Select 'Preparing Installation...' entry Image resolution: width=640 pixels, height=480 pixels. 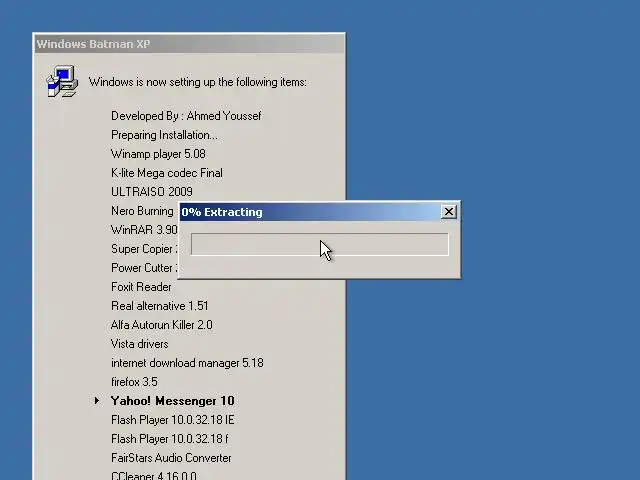[x=164, y=135]
